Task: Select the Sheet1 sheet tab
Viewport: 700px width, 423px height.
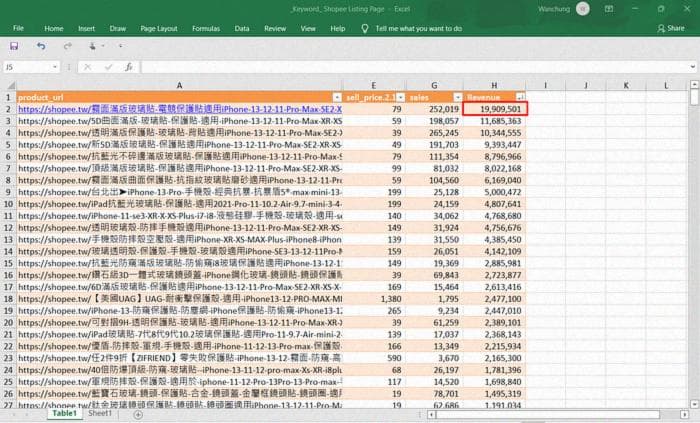Action: 100,413
